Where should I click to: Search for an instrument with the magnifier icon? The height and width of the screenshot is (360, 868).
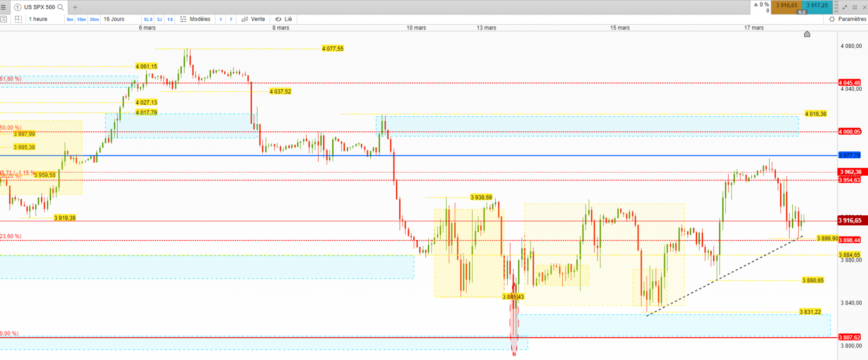pos(61,7)
